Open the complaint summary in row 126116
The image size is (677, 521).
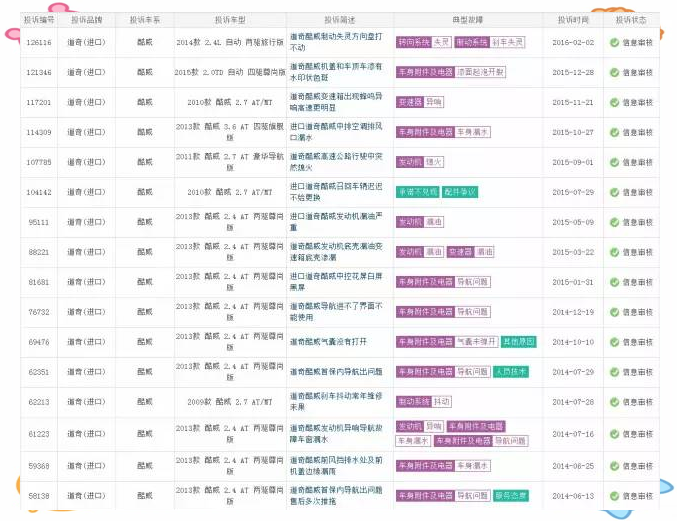pyautogui.click(x=336, y=42)
